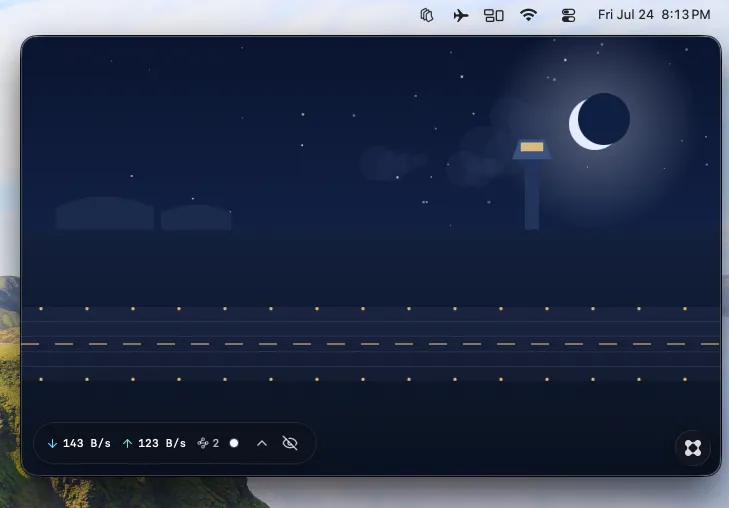Click the white status dot in the pill
The image size is (729, 508).
(x=234, y=443)
